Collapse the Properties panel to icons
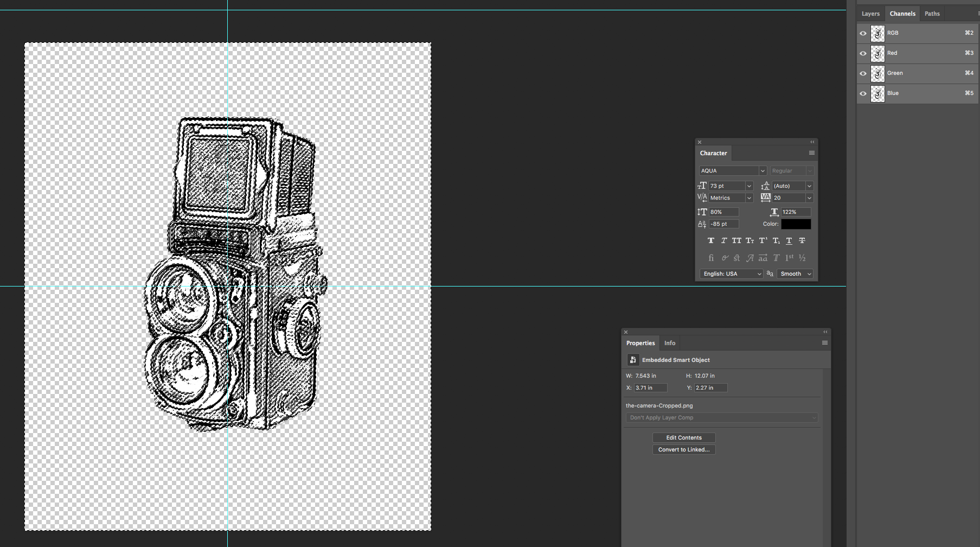980x547 pixels. (825, 332)
